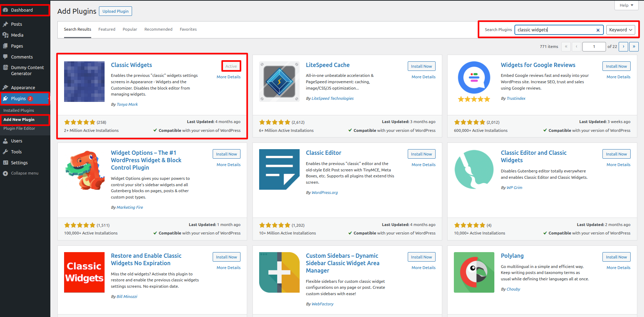
Task: Click the Dummy Content Generator icon
Action: coord(5,67)
